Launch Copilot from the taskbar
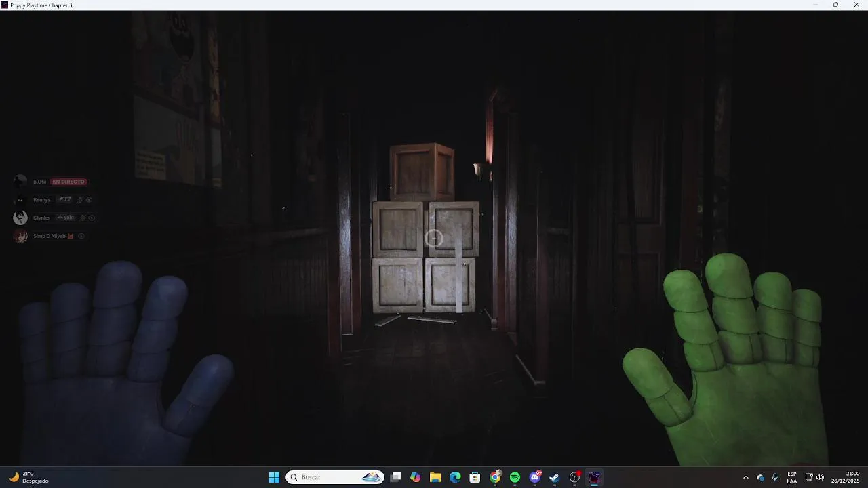The height and width of the screenshot is (488, 868). coord(416,477)
